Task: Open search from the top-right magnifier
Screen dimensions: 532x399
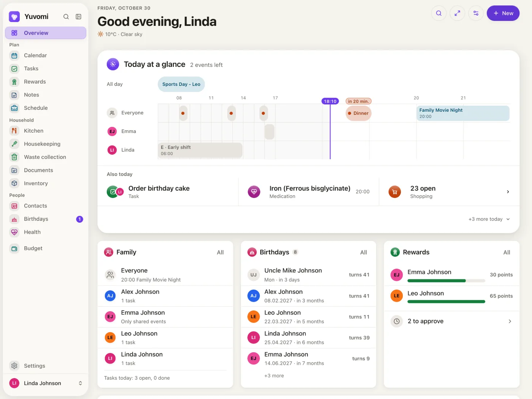Action: click(439, 13)
